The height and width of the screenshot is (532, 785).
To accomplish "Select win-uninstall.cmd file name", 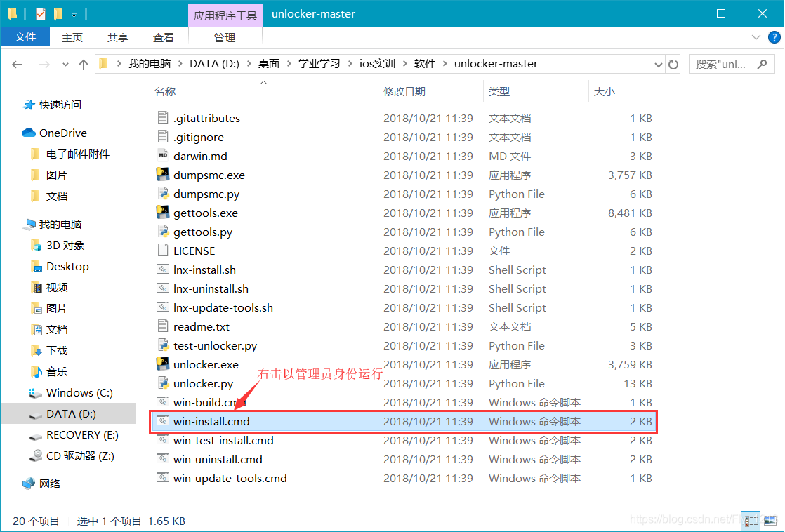I will pyautogui.click(x=218, y=460).
